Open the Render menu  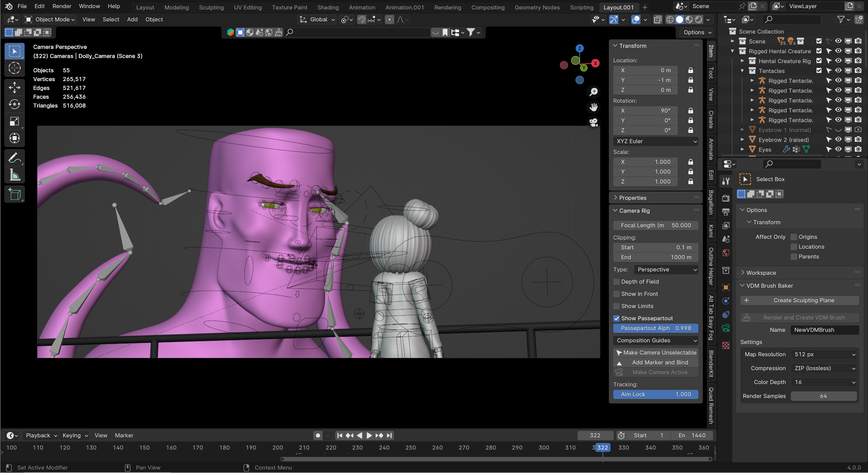pyautogui.click(x=62, y=6)
